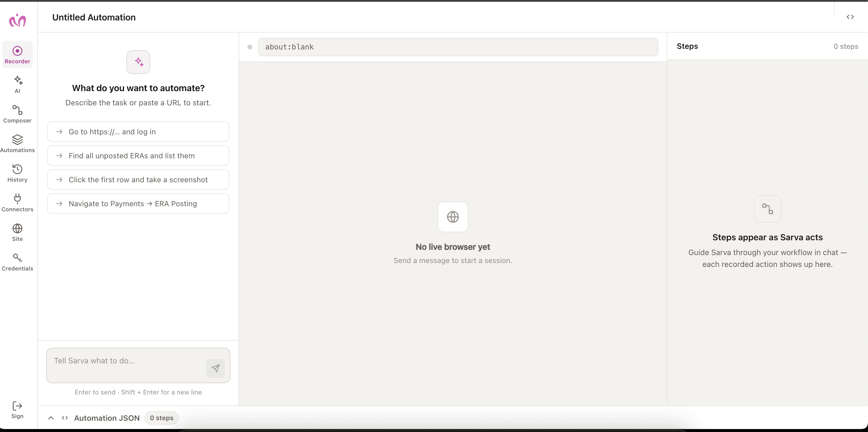Open the History clock icon
The image size is (868, 432).
(x=17, y=173)
